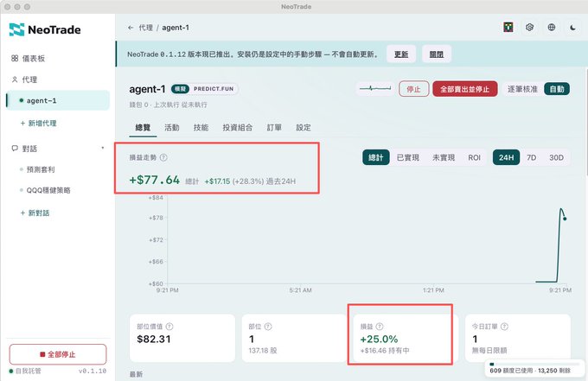Click the 自我托管 status indicator

(x=25, y=371)
